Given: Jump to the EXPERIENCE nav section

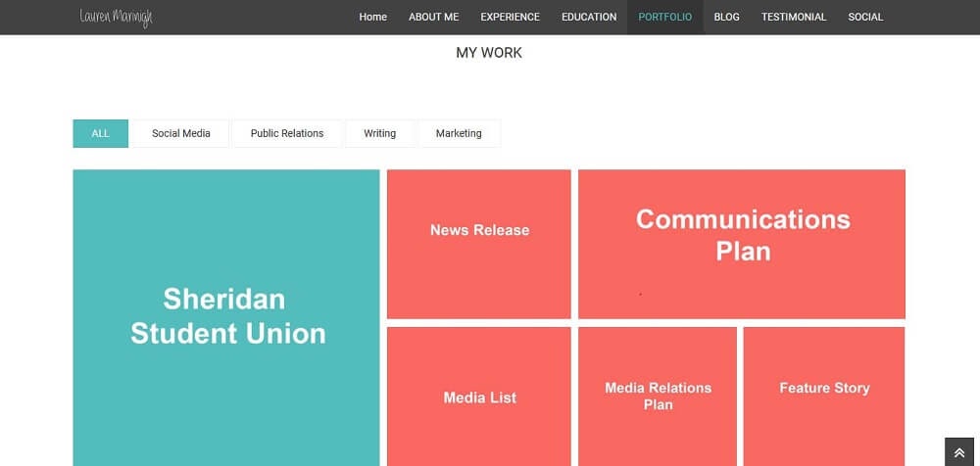Looking at the screenshot, I should (510, 17).
